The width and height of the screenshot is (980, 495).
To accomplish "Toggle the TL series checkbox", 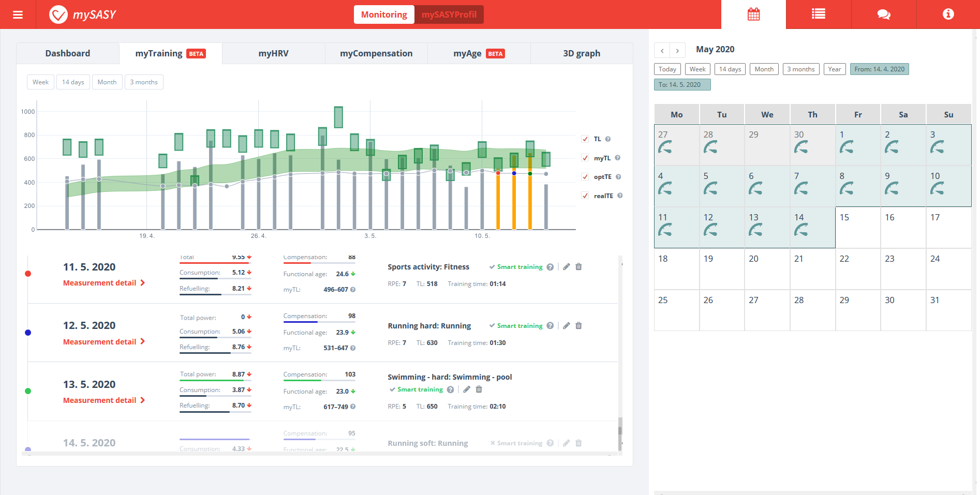I will 585,139.
